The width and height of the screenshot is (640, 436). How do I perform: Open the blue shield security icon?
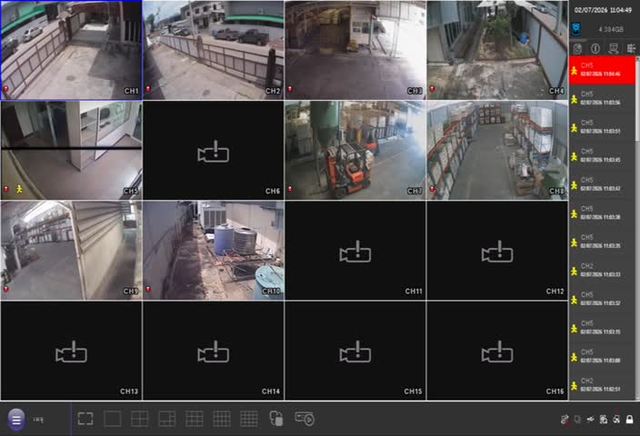coord(576,29)
